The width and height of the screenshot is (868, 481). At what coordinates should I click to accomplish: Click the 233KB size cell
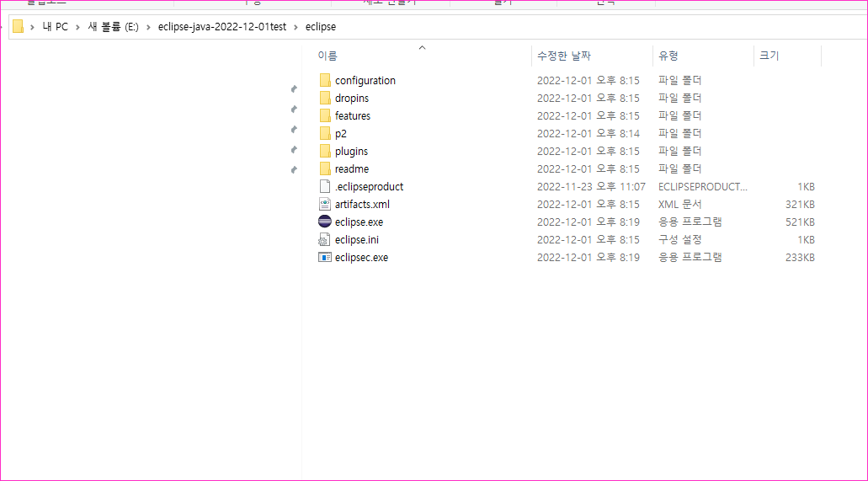(x=800, y=258)
